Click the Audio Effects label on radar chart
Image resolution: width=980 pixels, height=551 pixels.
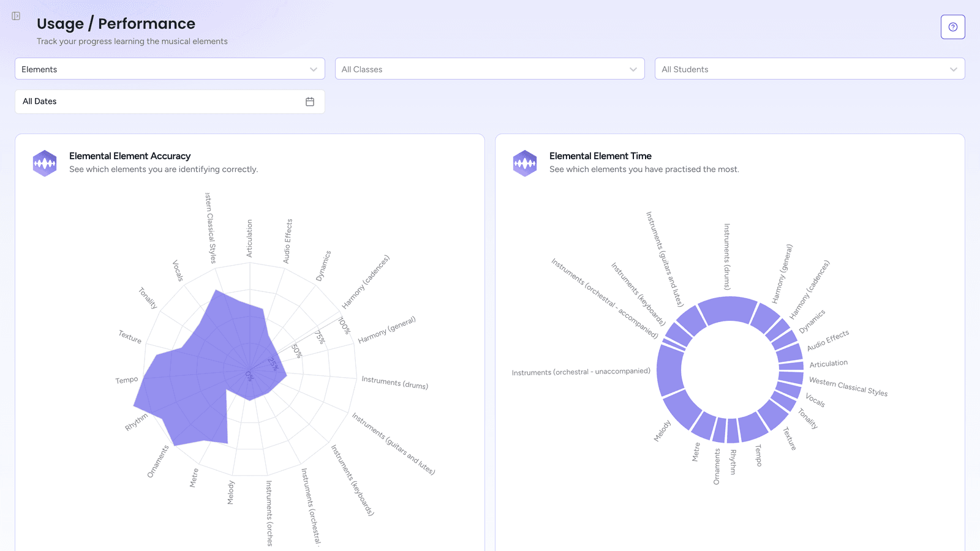click(x=287, y=241)
